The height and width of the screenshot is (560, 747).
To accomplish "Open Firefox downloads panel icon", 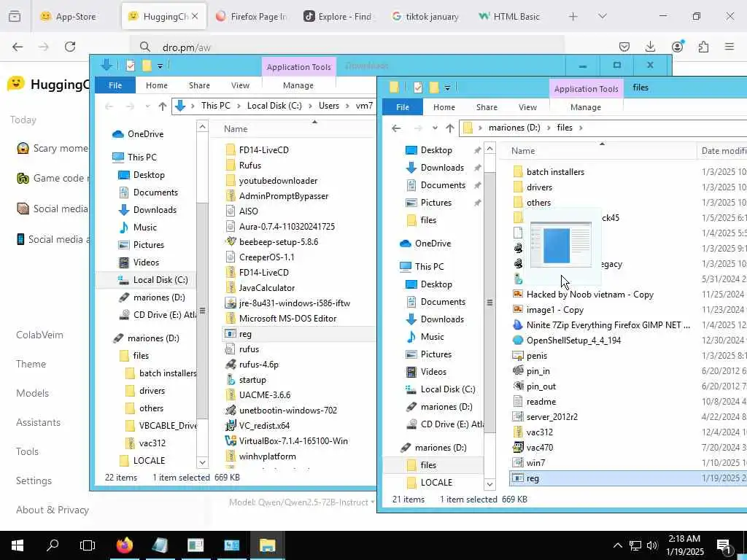I will point(650,47).
